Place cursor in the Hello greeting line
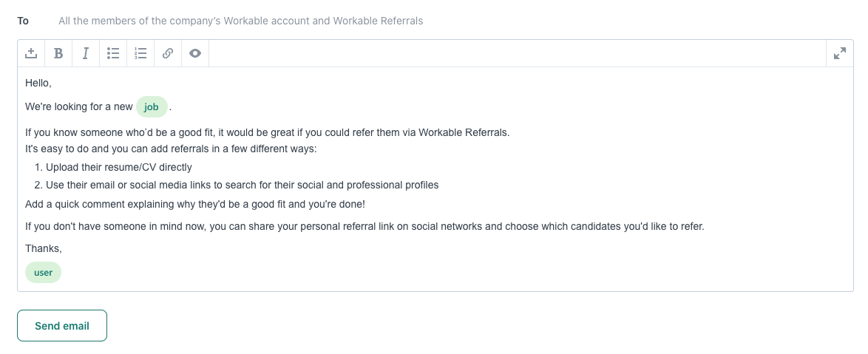 click(x=38, y=83)
